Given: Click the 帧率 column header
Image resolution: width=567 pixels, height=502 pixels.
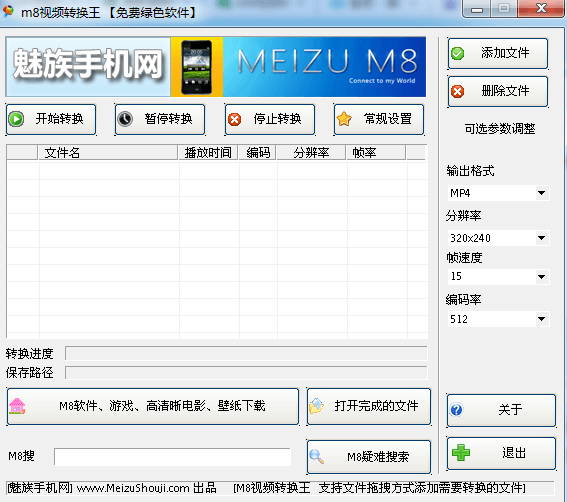Looking at the screenshot, I should click(x=376, y=153).
